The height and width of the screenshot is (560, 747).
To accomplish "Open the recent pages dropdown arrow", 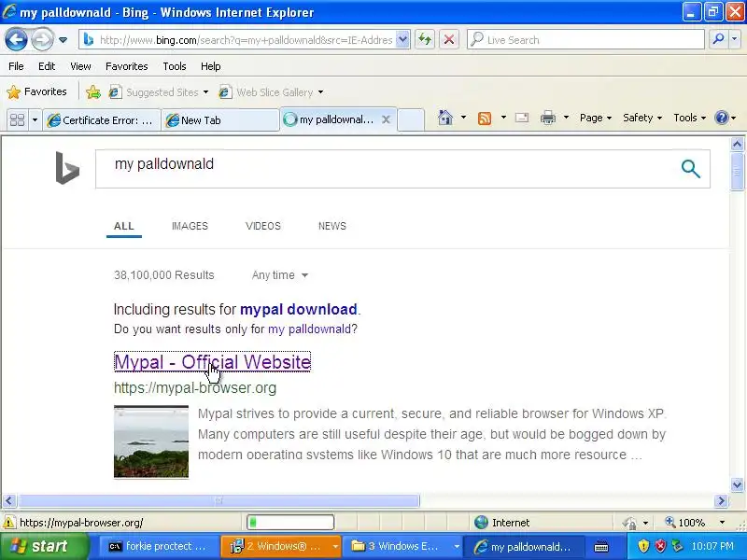I will click(63, 40).
